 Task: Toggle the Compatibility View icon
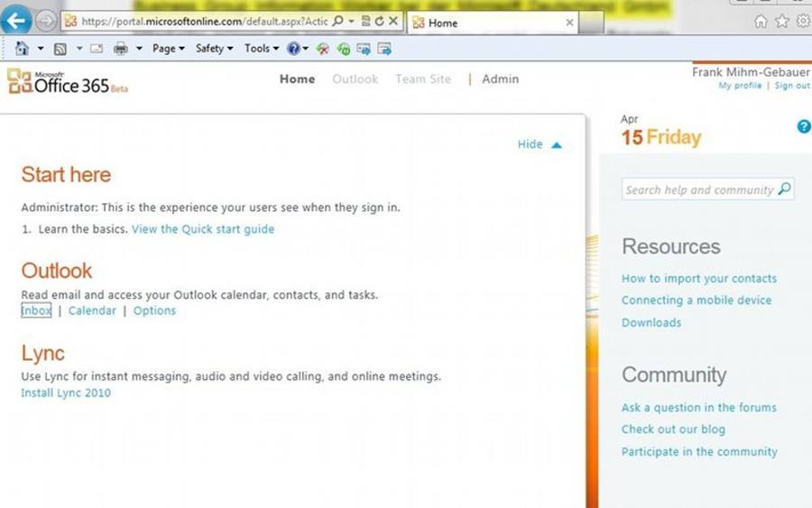tap(365, 22)
